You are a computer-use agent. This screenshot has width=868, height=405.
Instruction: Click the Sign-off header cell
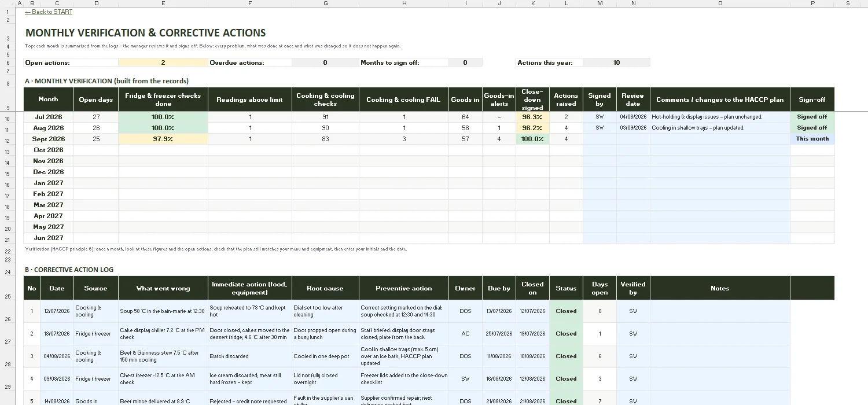tap(812, 100)
